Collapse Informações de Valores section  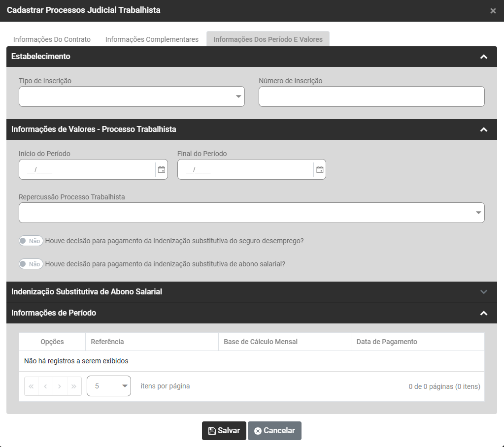[483, 129]
